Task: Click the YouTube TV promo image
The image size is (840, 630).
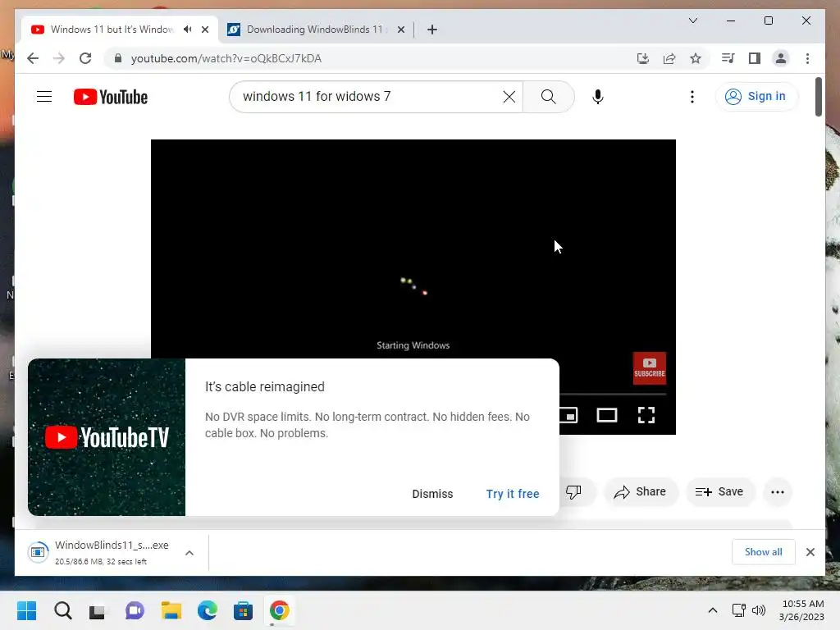Action: 107,437
